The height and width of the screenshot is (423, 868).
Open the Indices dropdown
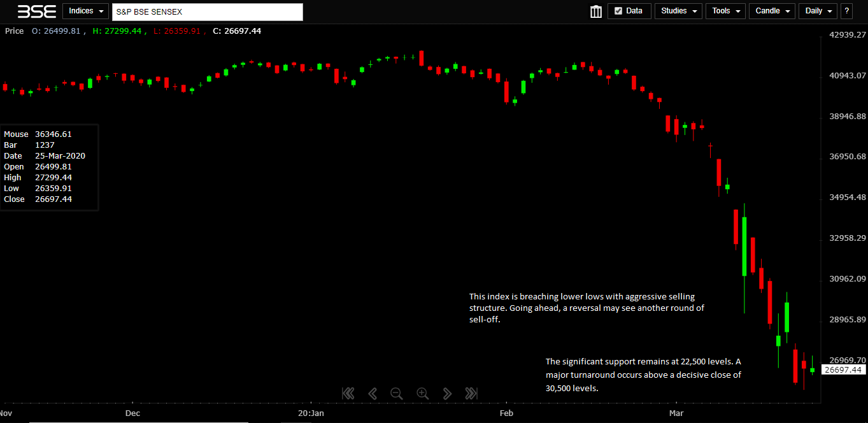point(85,11)
